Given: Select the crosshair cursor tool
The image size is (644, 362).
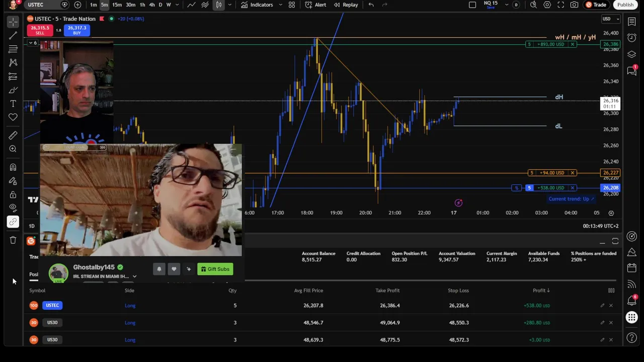Looking at the screenshot, I should pos(13,22).
